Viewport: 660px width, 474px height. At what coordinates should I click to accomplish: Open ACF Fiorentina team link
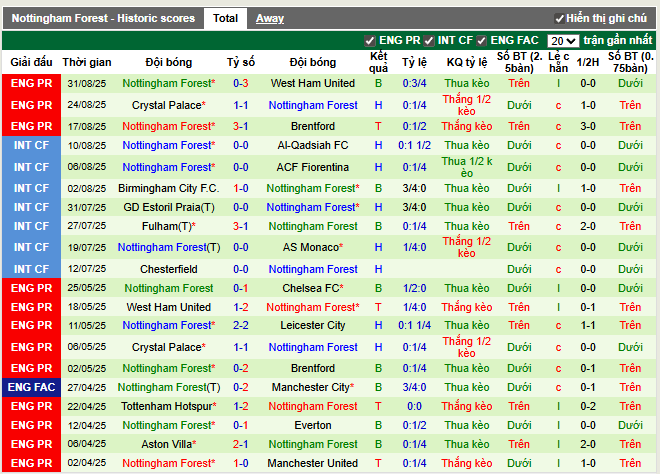pyautogui.click(x=313, y=167)
